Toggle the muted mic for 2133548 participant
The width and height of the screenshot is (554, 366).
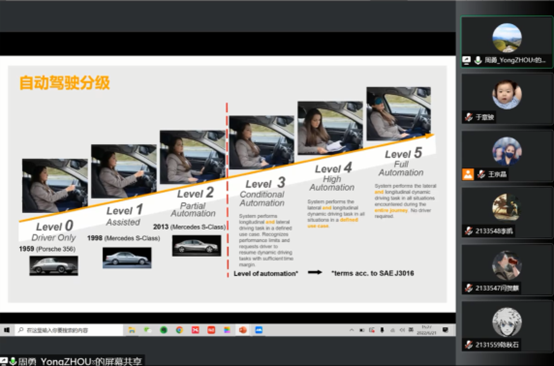[469, 231]
